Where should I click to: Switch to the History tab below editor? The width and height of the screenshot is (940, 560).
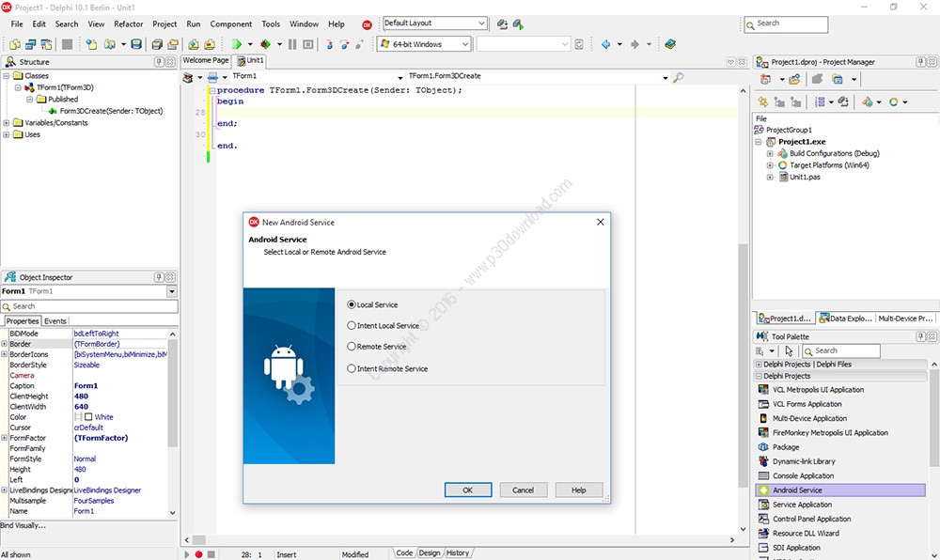pyautogui.click(x=458, y=552)
